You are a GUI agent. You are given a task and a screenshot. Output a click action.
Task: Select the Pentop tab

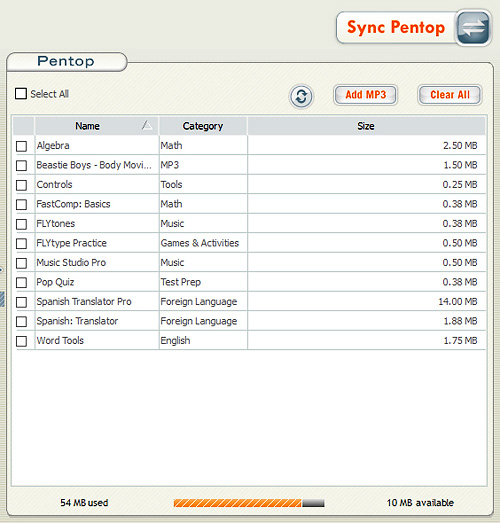pyautogui.click(x=66, y=61)
